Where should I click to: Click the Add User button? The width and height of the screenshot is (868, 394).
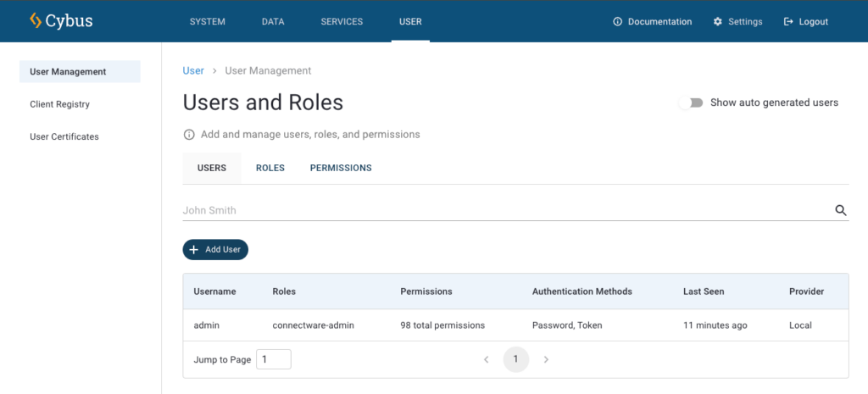coord(215,250)
